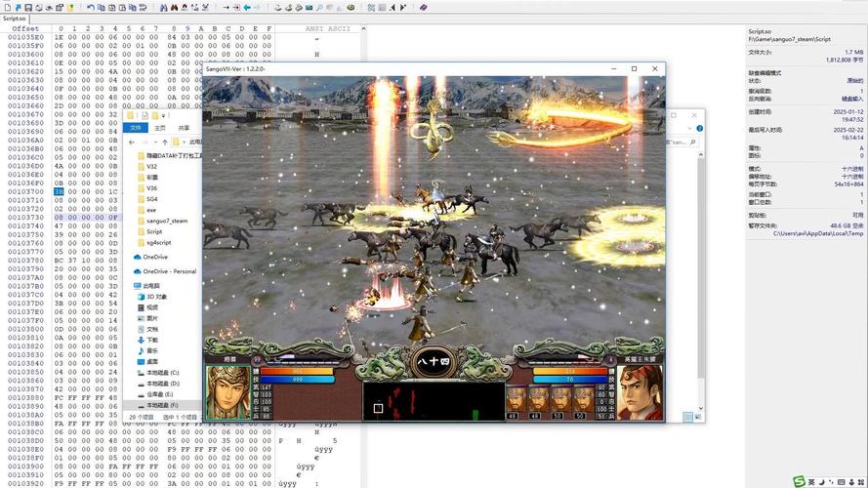Undo the last edit in WinHex
The image size is (868, 488).
(90, 8)
